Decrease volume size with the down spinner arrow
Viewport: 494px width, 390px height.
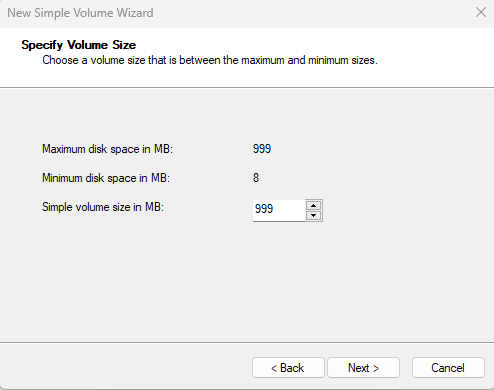click(313, 215)
